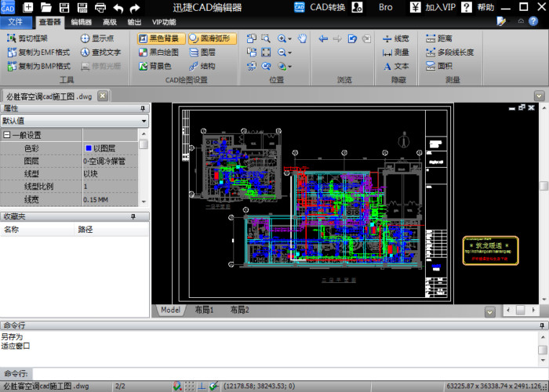
Task: Select the 面积 area measure tool
Action: 439,66
